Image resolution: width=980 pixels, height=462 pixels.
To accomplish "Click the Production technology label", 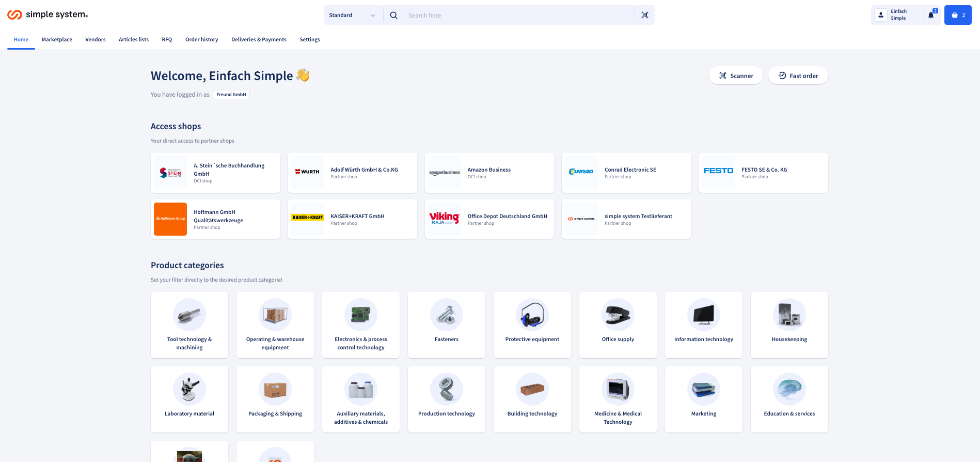I will click(x=447, y=414).
